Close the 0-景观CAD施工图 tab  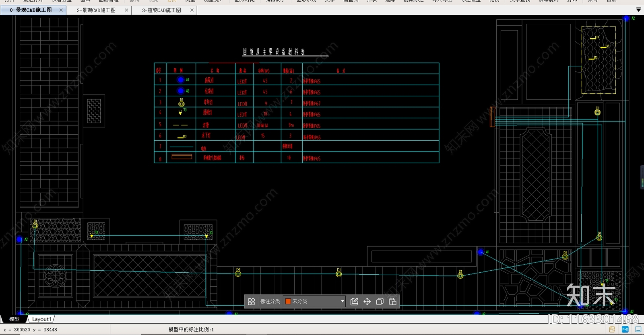61,10
